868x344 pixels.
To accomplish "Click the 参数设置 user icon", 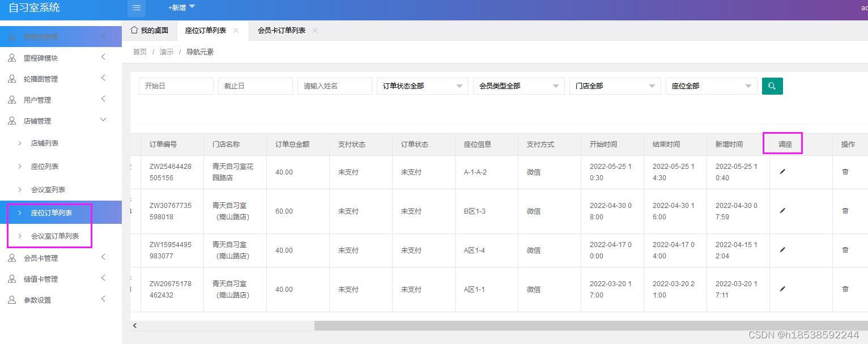I will coord(12,300).
